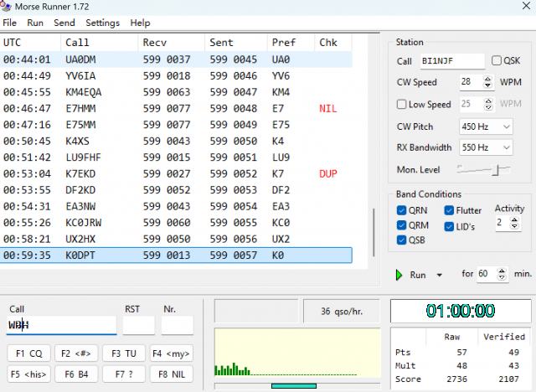Click the UTC column header
Screen dimensions: 536x392
(30, 43)
